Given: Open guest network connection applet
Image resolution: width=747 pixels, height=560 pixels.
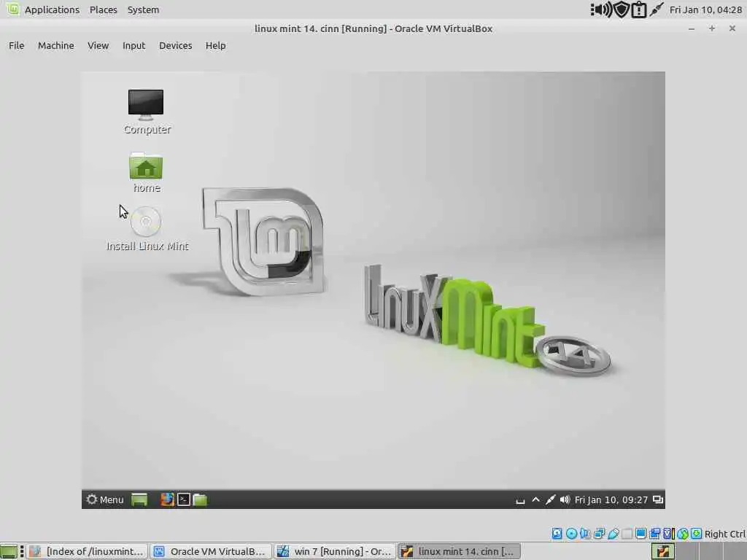Looking at the screenshot, I should 550,499.
